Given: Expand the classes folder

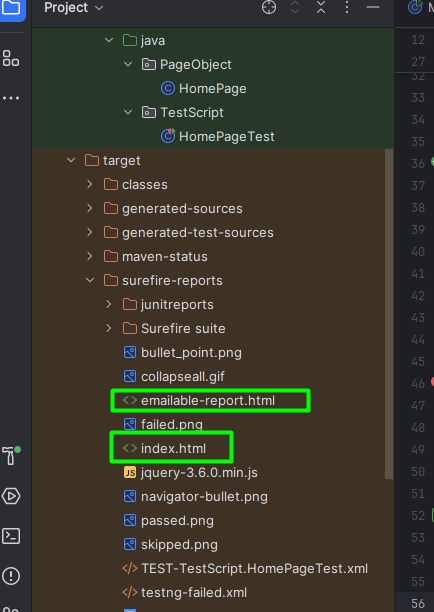Looking at the screenshot, I should [x=90, y=184].
